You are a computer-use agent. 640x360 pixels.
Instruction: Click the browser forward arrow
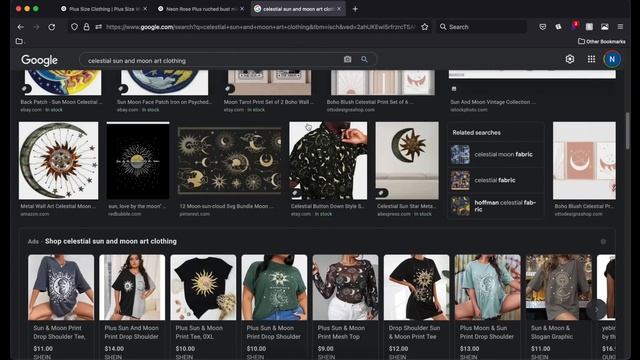click(x=36, y=27)
